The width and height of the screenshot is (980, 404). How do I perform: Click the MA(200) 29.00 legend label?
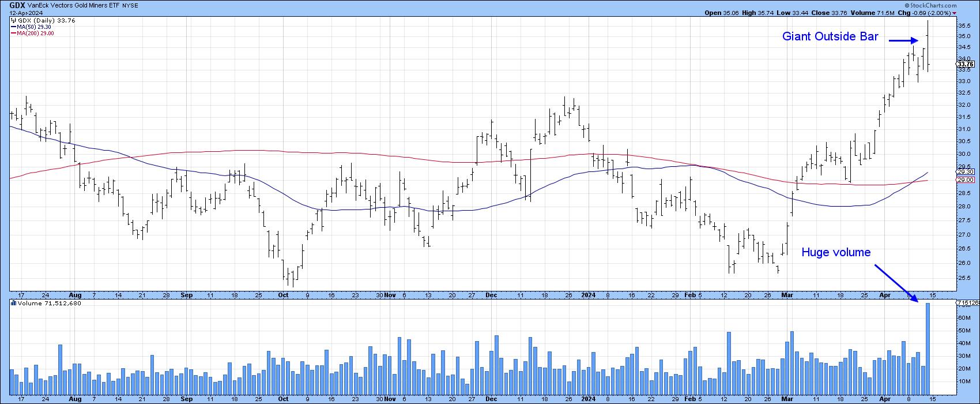36,33
